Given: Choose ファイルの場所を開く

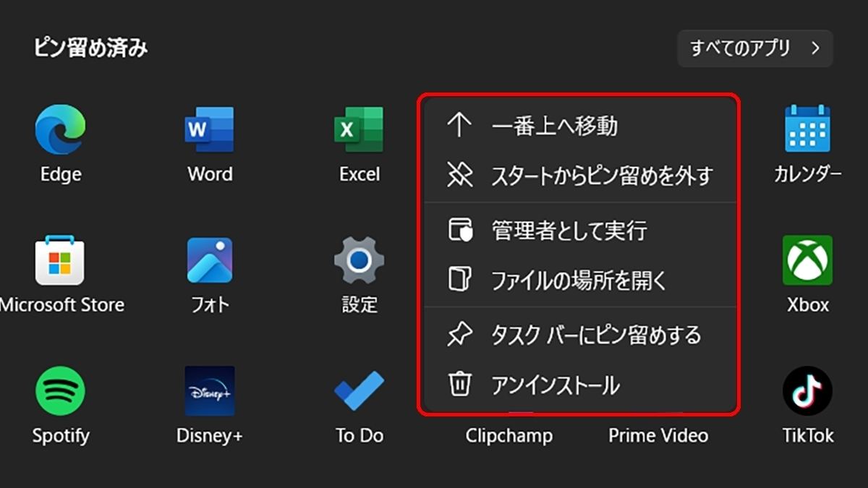Looking at the screenshot, I should point(580,279).
